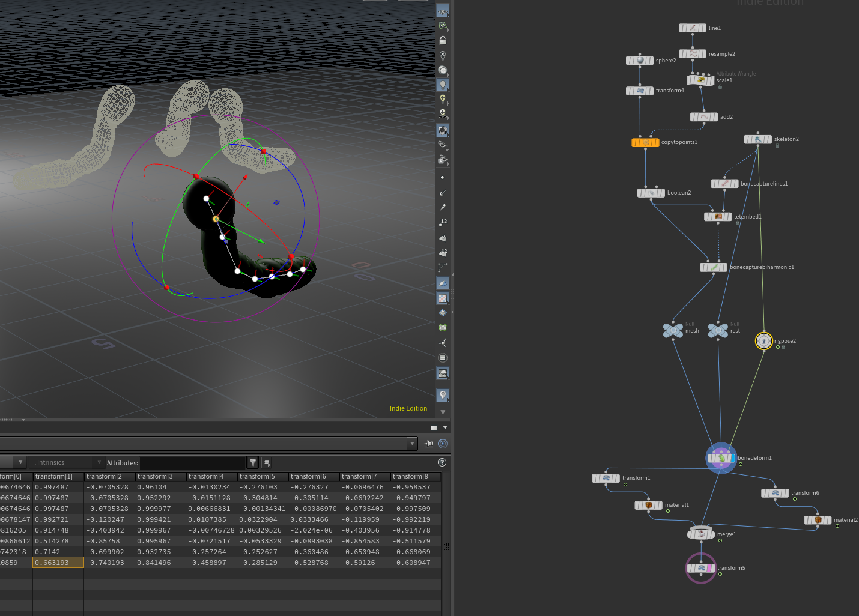Click the pink display flag on transform5
Screen dimensions: 859x616
click(x=710, y=568)
